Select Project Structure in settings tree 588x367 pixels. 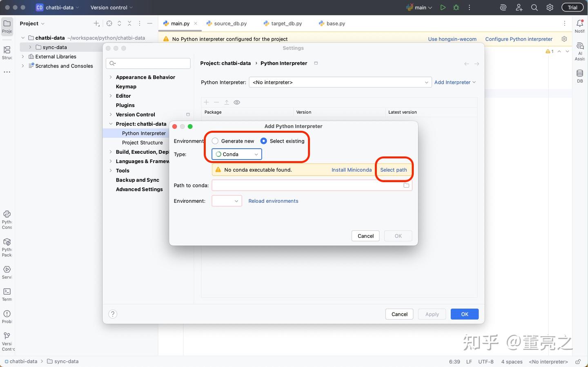tap(143, 143)
